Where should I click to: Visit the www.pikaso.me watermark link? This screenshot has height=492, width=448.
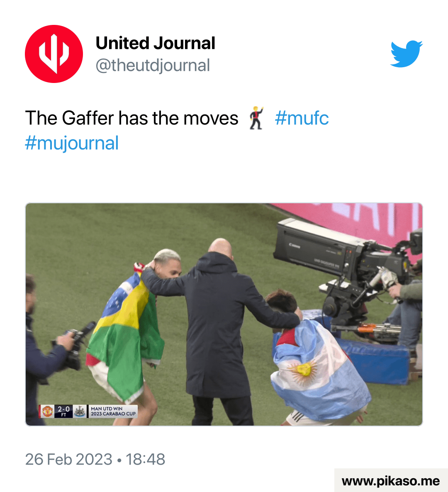point(391,481)
